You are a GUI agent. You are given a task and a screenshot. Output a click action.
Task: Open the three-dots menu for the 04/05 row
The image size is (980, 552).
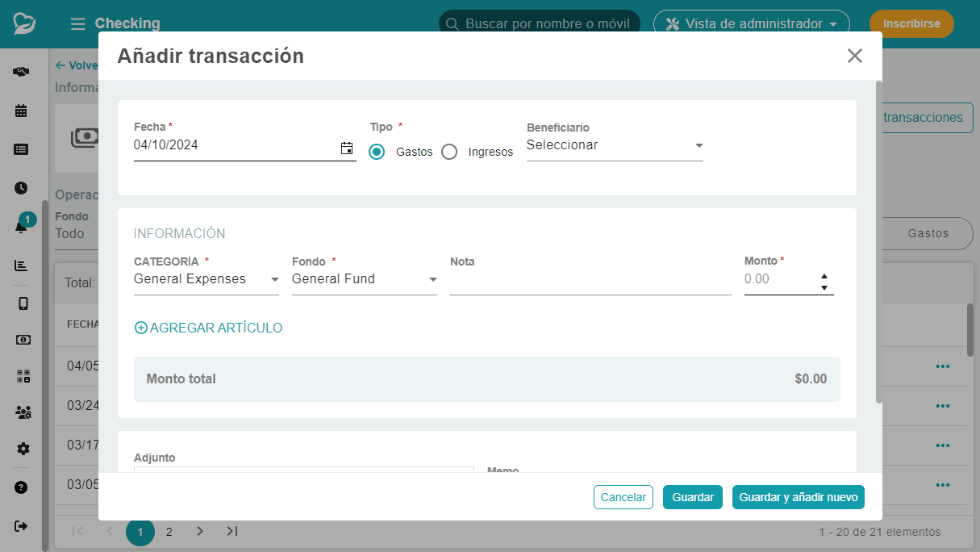point(942,366)
